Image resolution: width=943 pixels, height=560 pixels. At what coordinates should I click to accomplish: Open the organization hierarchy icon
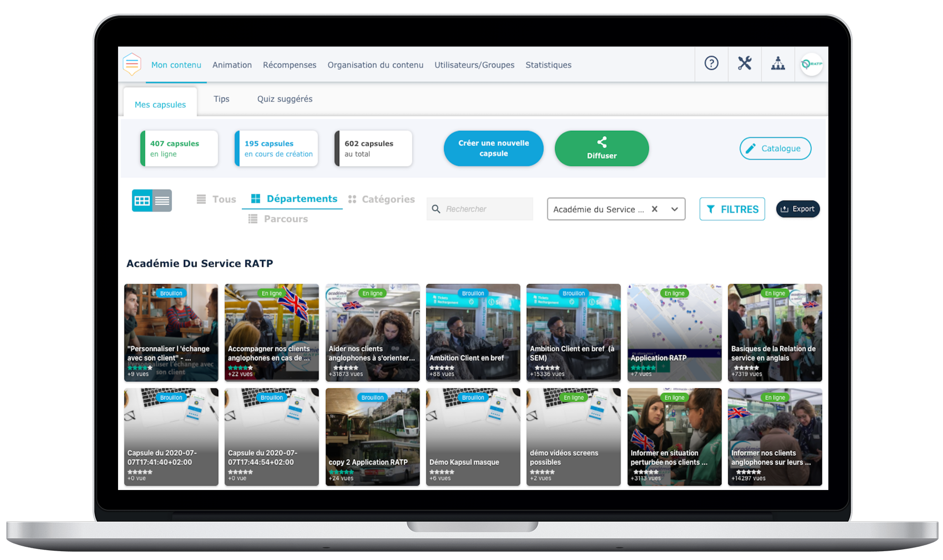coord(778,63)
